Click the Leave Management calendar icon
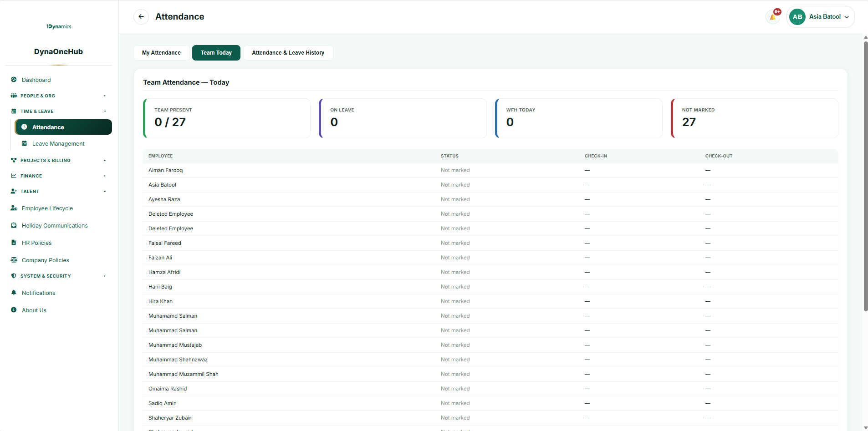This screenshot has height=431, width=868. (24, 143)
